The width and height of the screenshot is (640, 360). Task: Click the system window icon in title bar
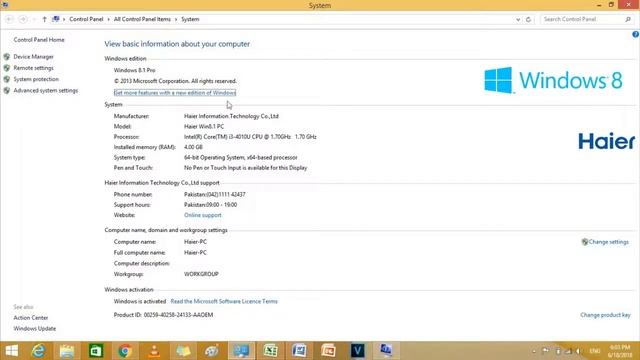(x=4, y=4)
